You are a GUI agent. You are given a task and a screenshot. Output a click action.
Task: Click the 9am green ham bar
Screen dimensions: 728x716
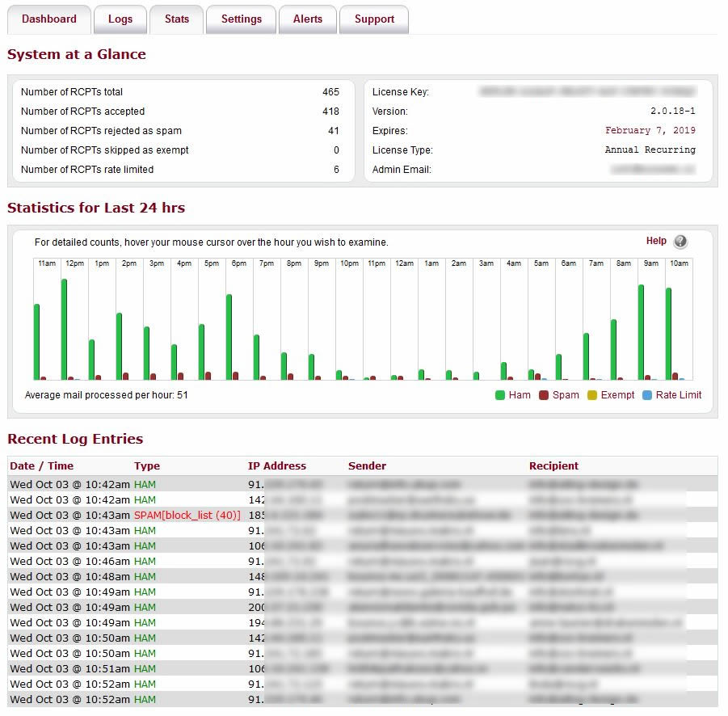pos(642,332)
